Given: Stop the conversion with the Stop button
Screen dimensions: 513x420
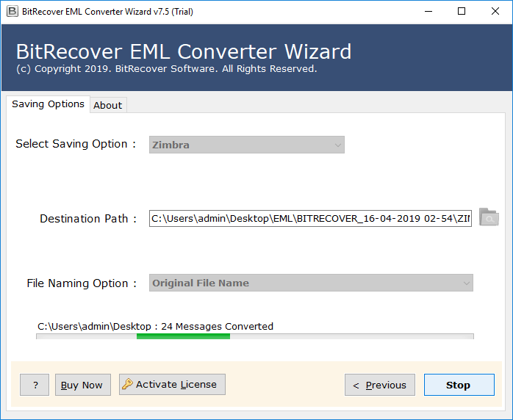Looking at the screenshot, I should click(459, 385).
